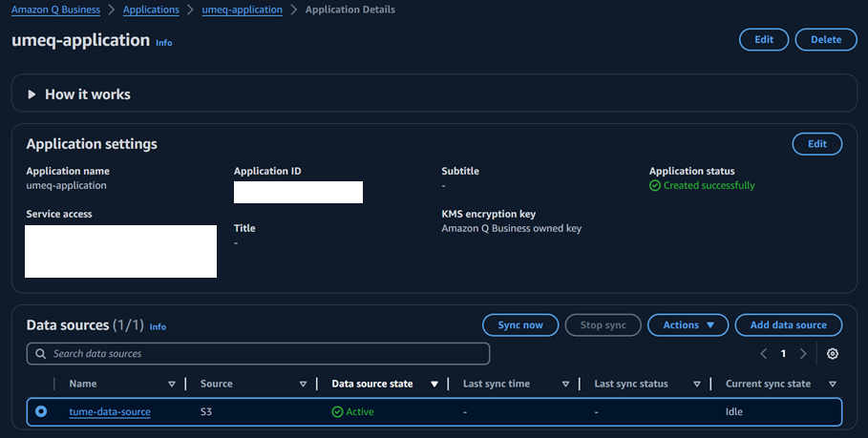The width and height of the screenshot is (868, 438).
Task: Click Amazon Q Business owned key text
Action: (512, 228)
